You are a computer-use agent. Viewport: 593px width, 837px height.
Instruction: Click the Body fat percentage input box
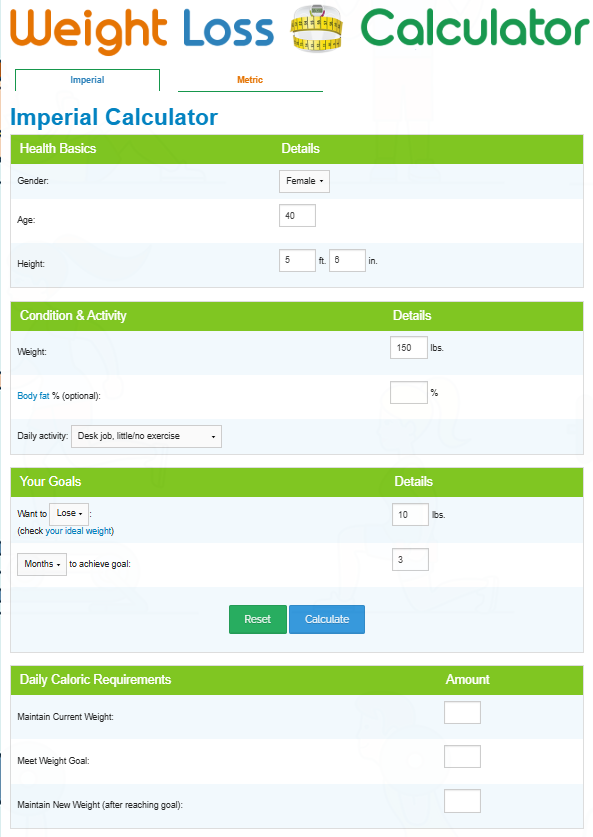(409, 392)
